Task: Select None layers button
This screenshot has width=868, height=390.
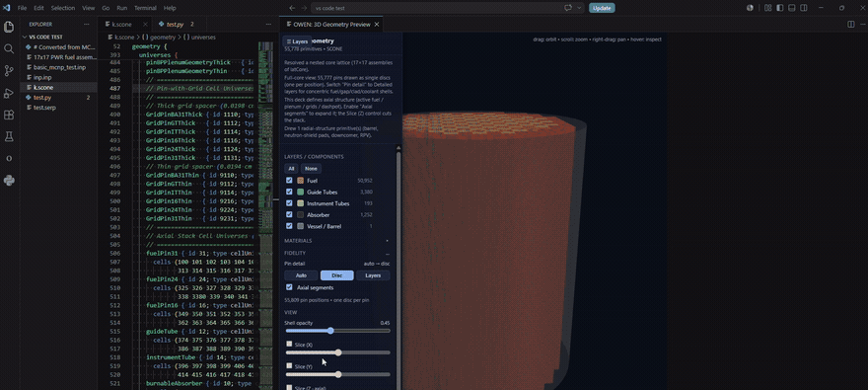Action: (311, 169)
